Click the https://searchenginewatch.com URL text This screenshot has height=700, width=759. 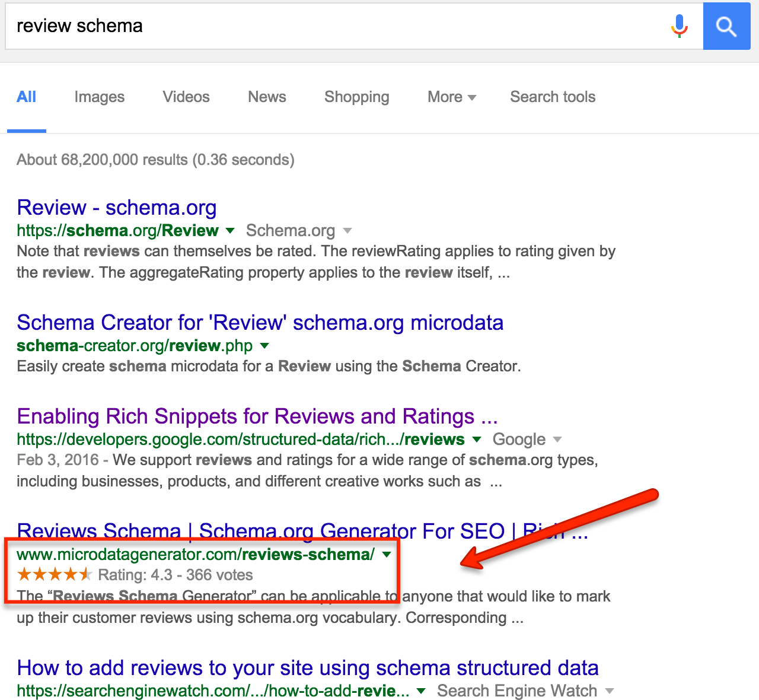[213, 691]
